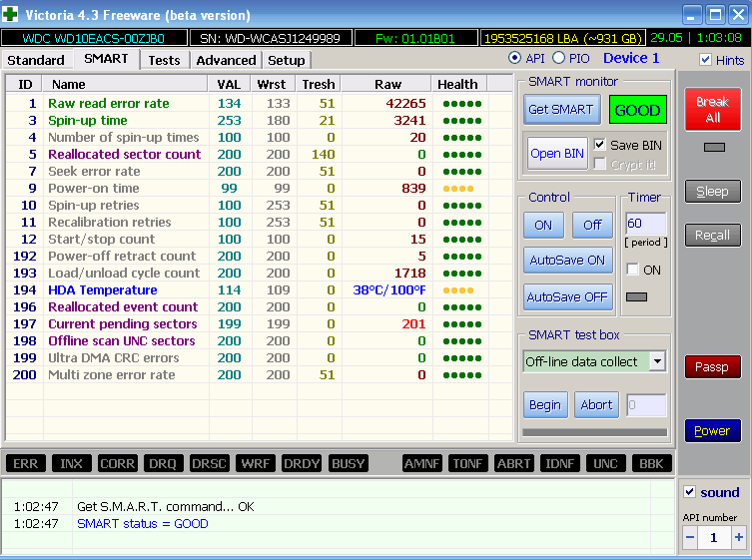
Task: Toggle the Save BIN checkbox
Action: (x=600, y=145)
